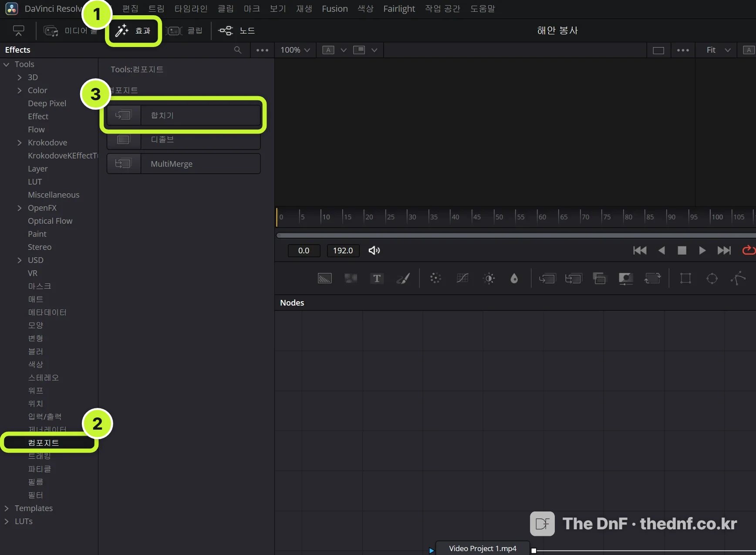Select the Paint brush tool

point(403,278)
